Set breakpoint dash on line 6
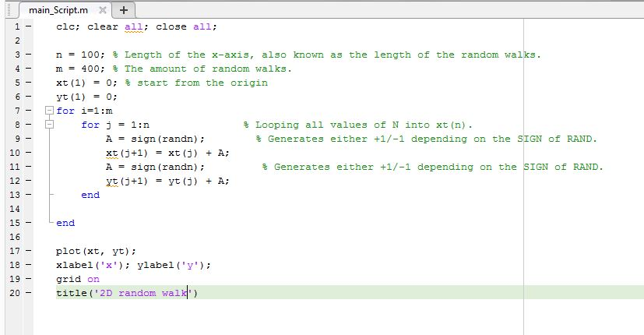Viewport: 644px width, 335px height. coord(28,97)
